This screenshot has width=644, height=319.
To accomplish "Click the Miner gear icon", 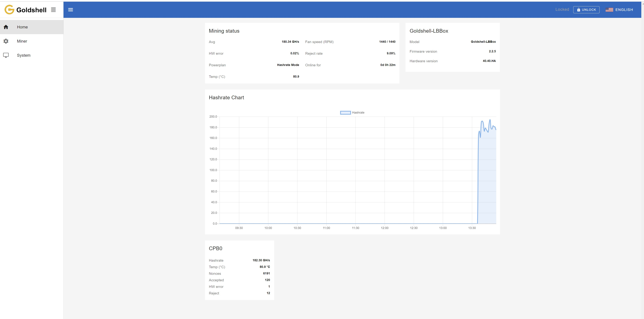I will (6, 41).
